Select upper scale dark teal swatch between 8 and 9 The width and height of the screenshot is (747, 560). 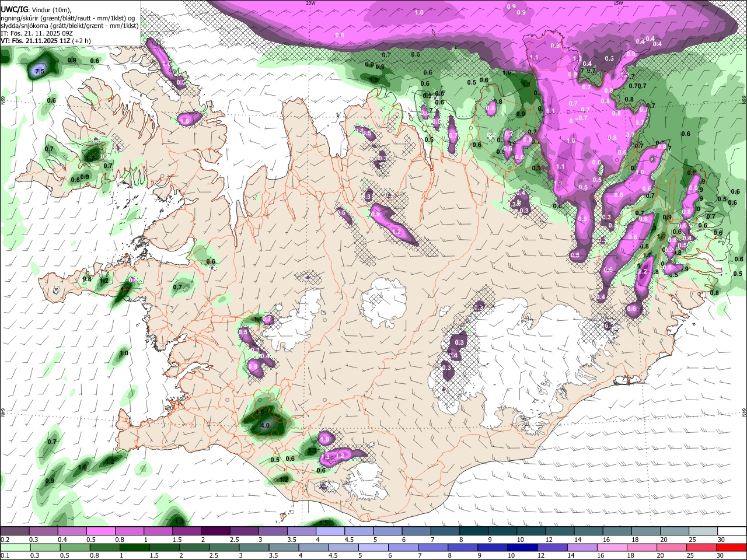click(x=474, y=531)
